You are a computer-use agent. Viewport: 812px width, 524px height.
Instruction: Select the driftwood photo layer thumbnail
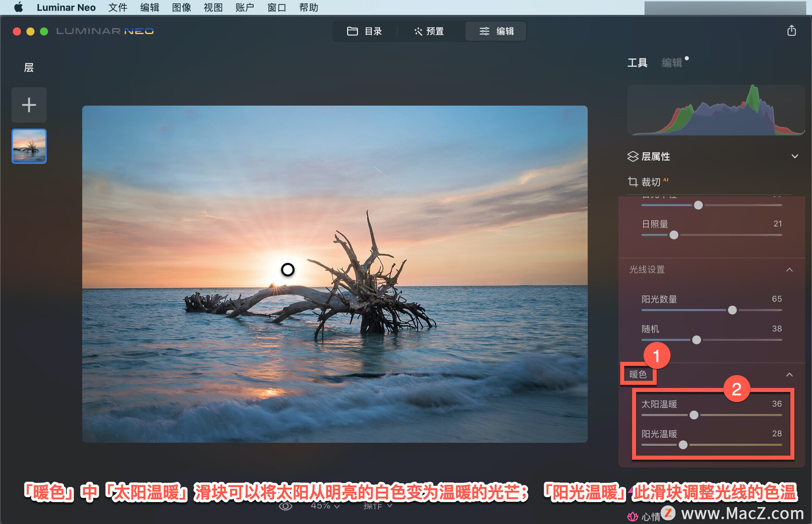pyautogui.click(x=29, y=146)
